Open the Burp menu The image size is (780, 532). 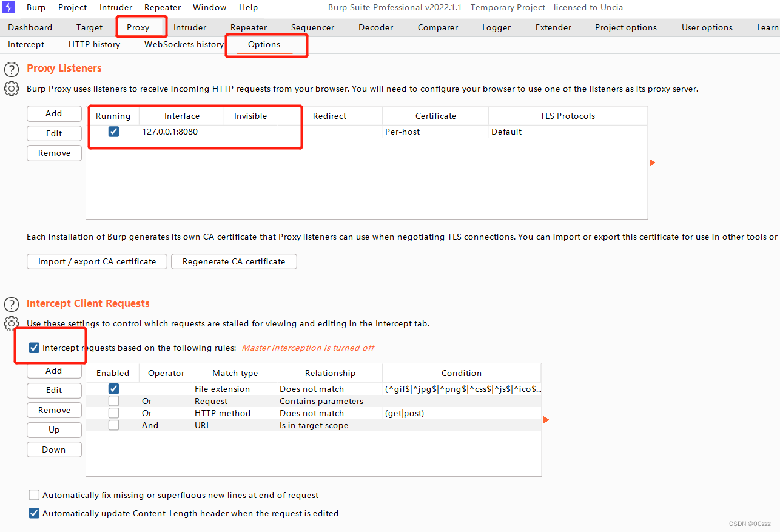[x=36, y=7]
